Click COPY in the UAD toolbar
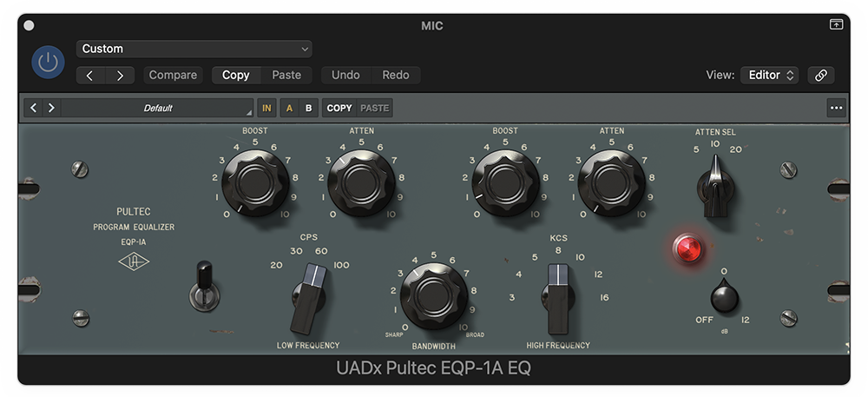Image resolution: width=868 pixels, height=397 pixels. click(x=339, y=108)
